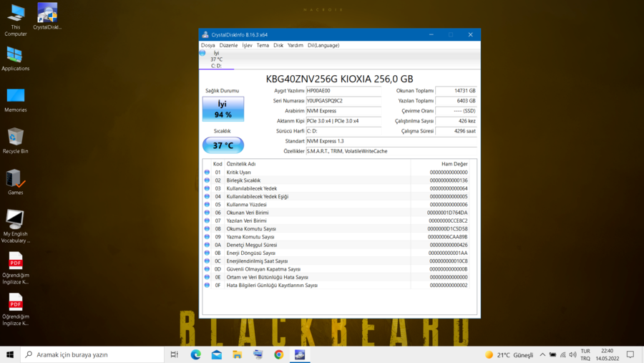The height and width of the screenshot is (363, 644).
Task: Open Task View from taskbar
Action: (x=174, y=354)
